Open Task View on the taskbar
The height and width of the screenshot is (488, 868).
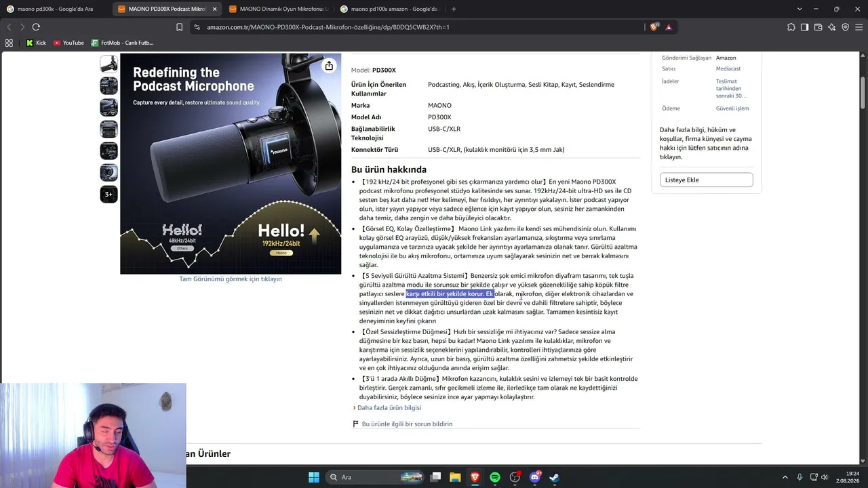tap(436, 477)
